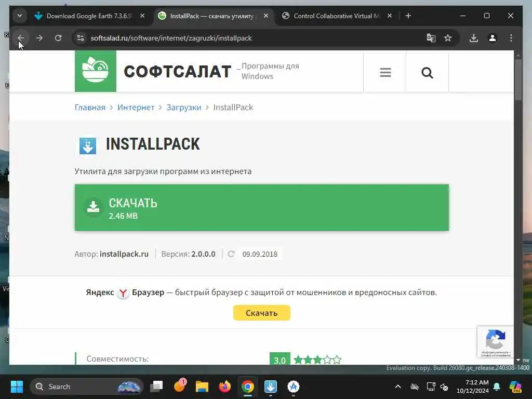Go to Интернет breadcrumb
This screenshot has height=399, width=532.
[136, 108]
